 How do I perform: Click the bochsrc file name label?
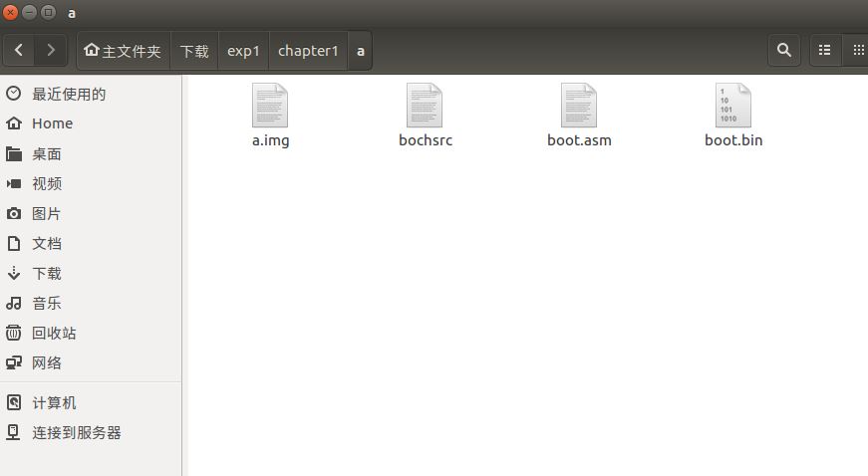click(426, 140)
